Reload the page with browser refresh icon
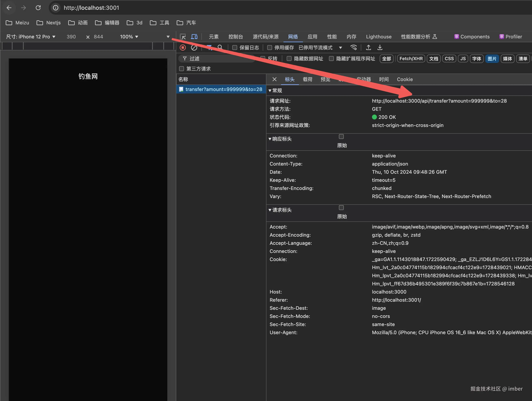 coord(38,8)
